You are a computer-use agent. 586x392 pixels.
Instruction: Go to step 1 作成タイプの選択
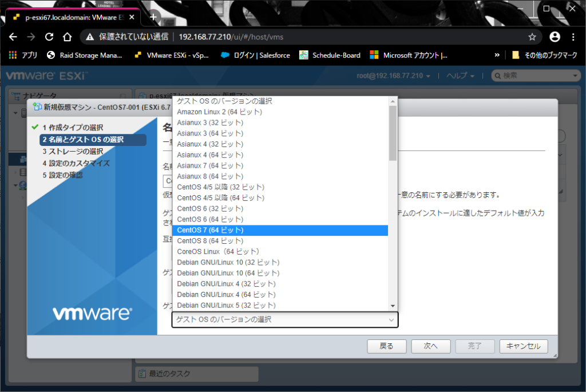click(73, 128)
